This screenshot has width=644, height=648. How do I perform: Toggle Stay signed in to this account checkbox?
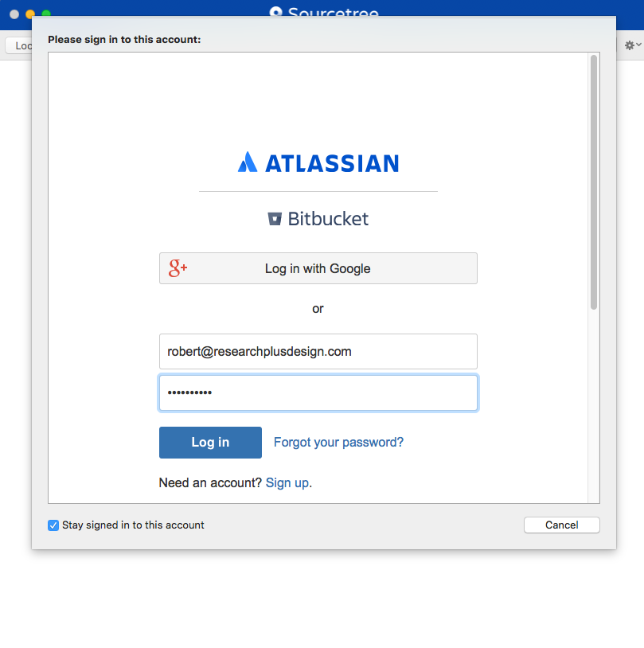click(x=53, y=525)
